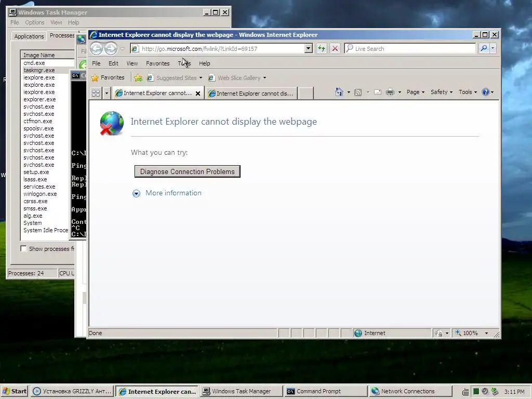The image size is (532, 399).
Task: Open the Quick Tabs list dropdown arrow
Action: click(107, 93)
